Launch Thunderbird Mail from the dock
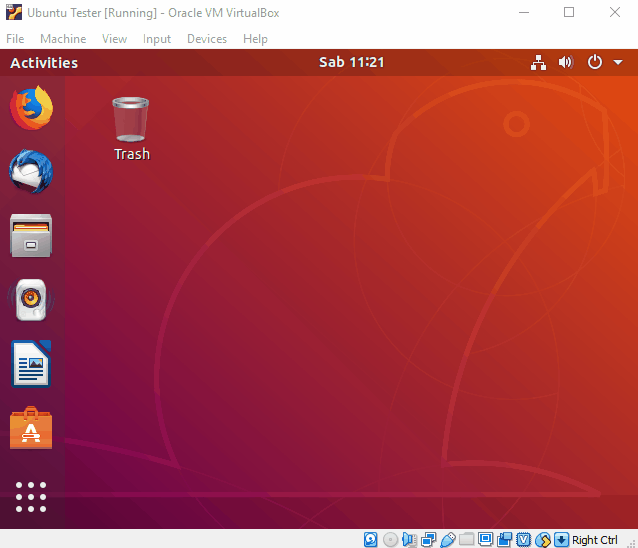The height and width of the screenshot is (548, 638). pyautogui.click(x=31, y=171)
